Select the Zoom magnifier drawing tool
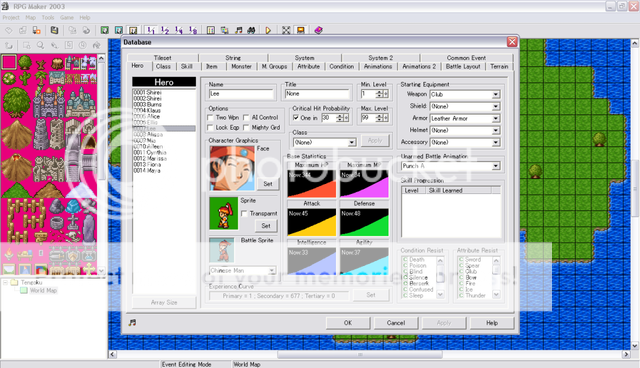This screenshot has height=368, width=640. [40, 45]
